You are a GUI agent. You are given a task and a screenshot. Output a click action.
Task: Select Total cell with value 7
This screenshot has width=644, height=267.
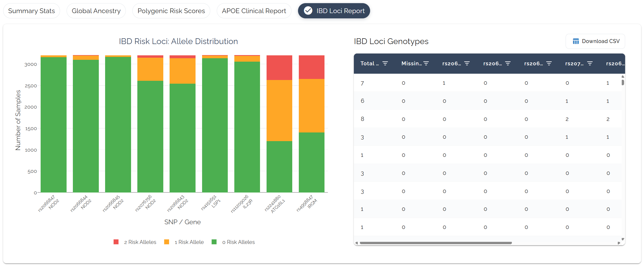click(x=362, y=83)
